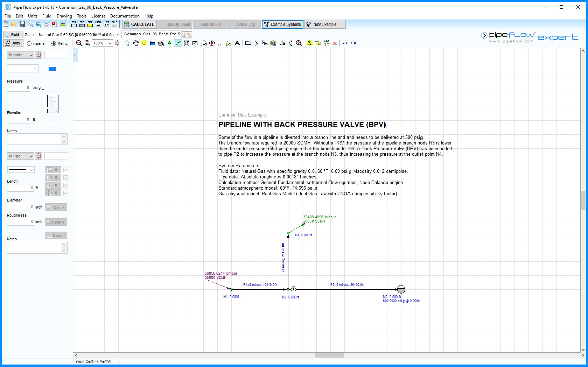The width and height of the screenshot is (588, 367).
Task: Click the CALC settings icon
Action: click(114, 24)
